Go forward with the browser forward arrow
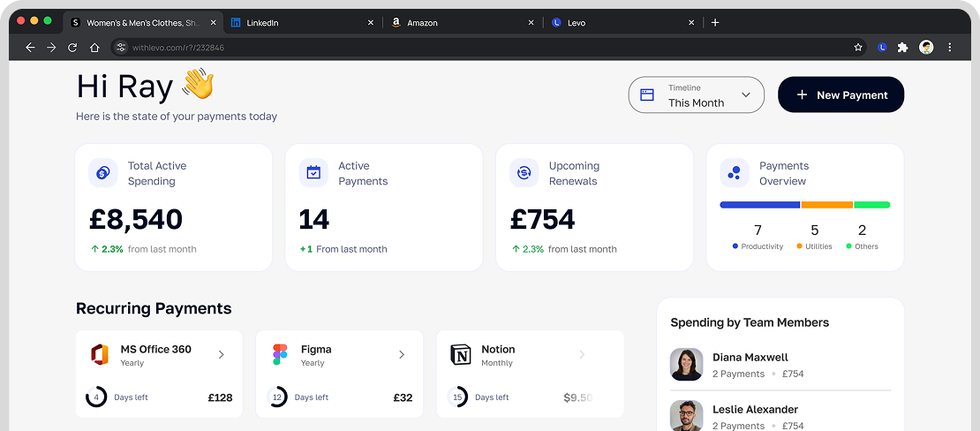 (x=51, y=47)
